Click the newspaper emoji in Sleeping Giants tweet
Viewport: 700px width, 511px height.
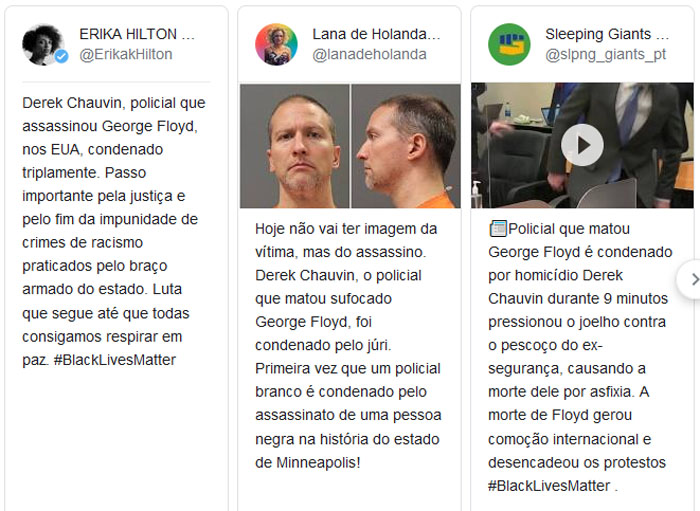(498, 229)
